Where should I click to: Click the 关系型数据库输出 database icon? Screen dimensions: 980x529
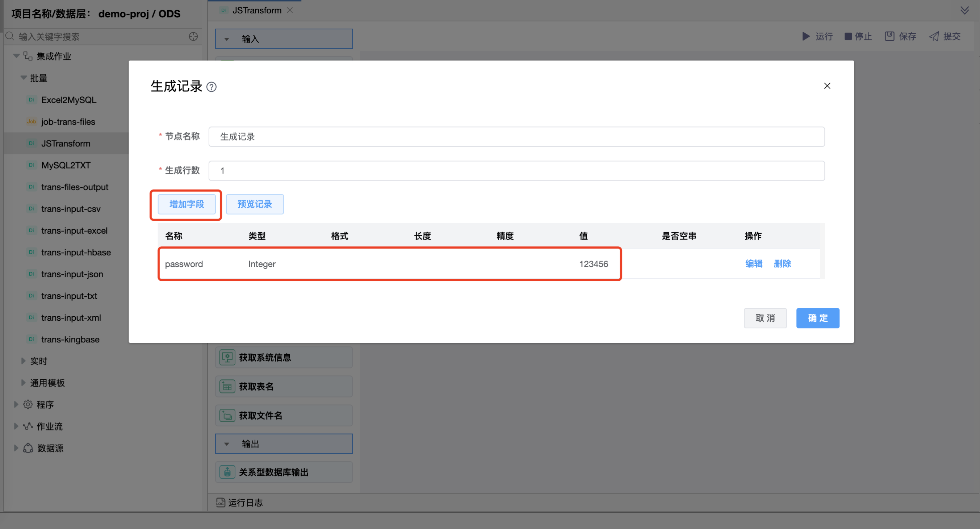coord(227,472)
